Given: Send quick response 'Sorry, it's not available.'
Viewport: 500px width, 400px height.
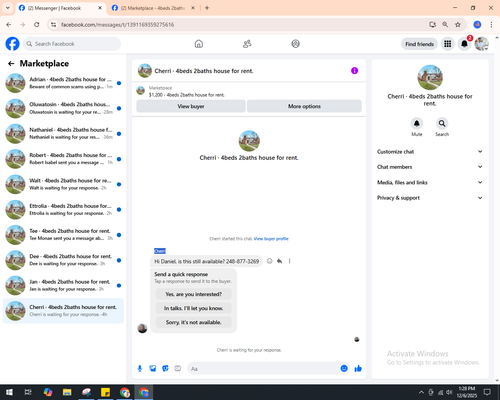Looking at the screenshot, I should tap(194, 322).
